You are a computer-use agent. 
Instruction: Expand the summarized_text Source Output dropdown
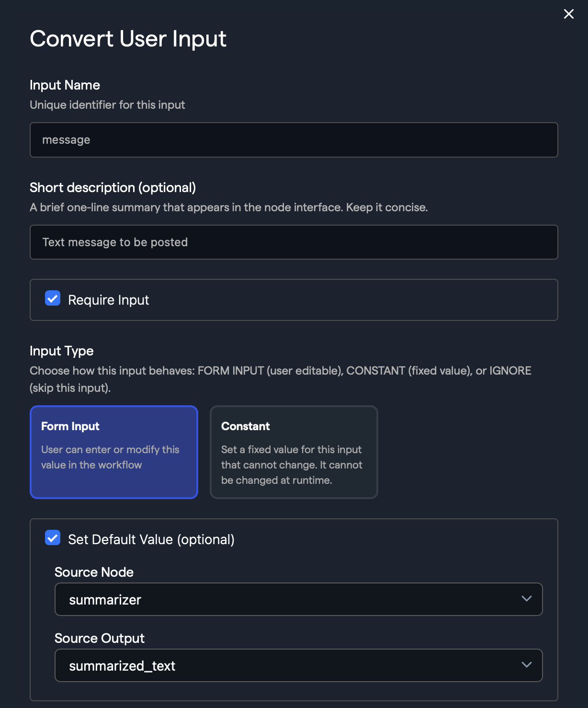298,665
